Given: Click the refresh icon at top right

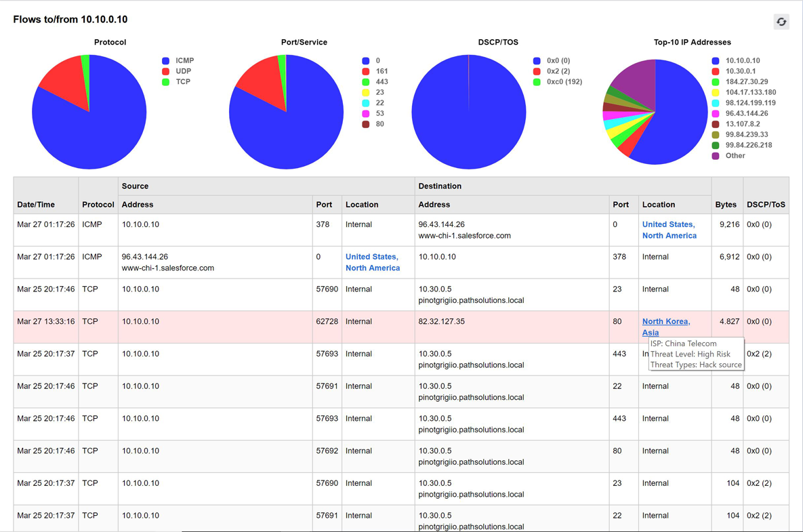Looking at the screenshot, I should tap(781, 22).
